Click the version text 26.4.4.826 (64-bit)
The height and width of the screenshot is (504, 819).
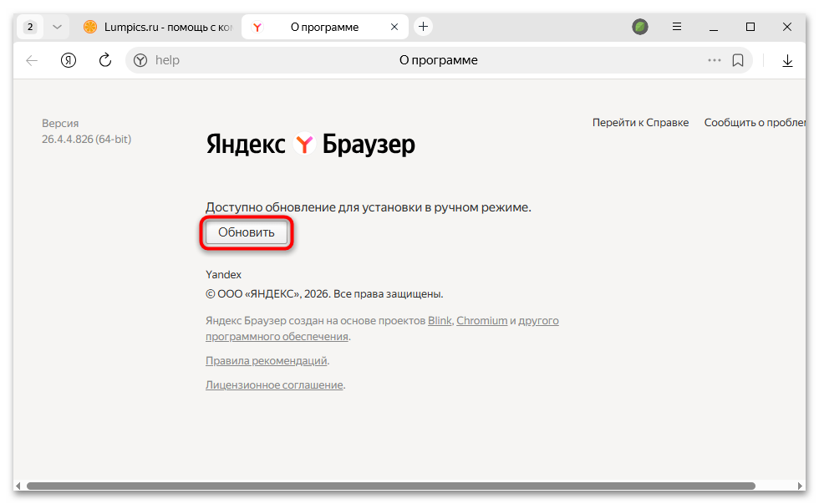(86, 140)
